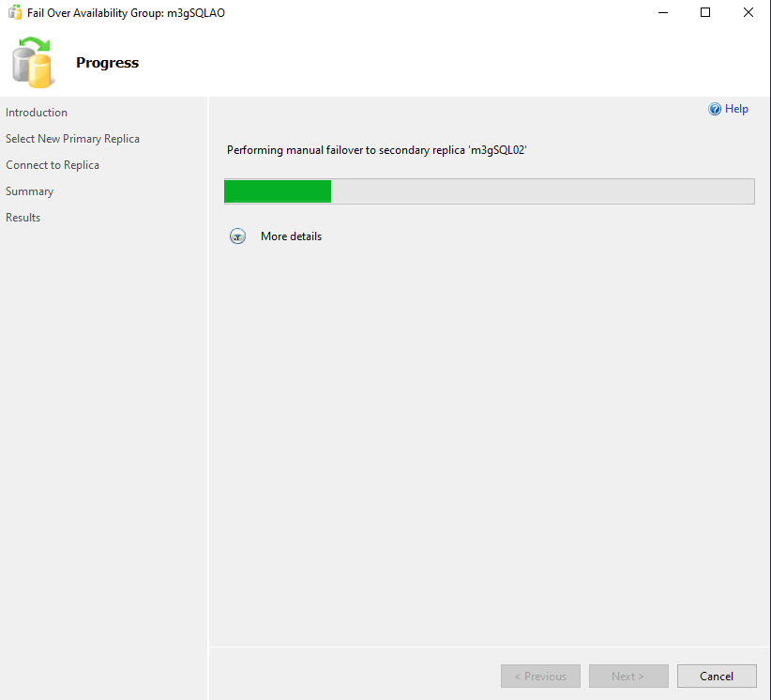Maximize the Fail Over wizard window
Image resolution: width=771 pixels, height=700 pixels.
click(x=705, y=12)
